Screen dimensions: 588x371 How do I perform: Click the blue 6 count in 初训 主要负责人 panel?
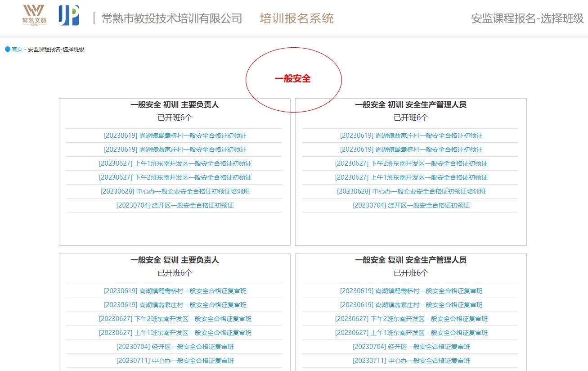click(184, 117)
